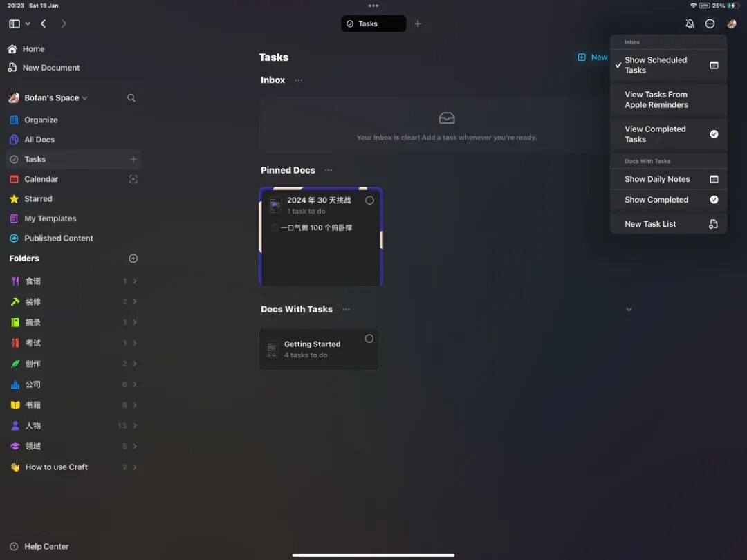Open the 人物 folder
The height and width of the screenshot is (560, 747).
coord(74,426)
